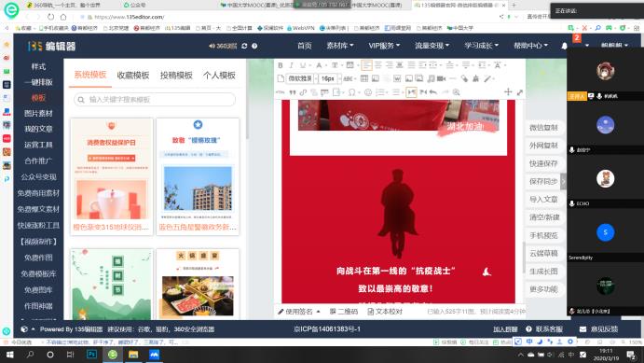Open File Explorer from the taskbar
The width and height of the screenshot is (644, 363).
point(133,355)
